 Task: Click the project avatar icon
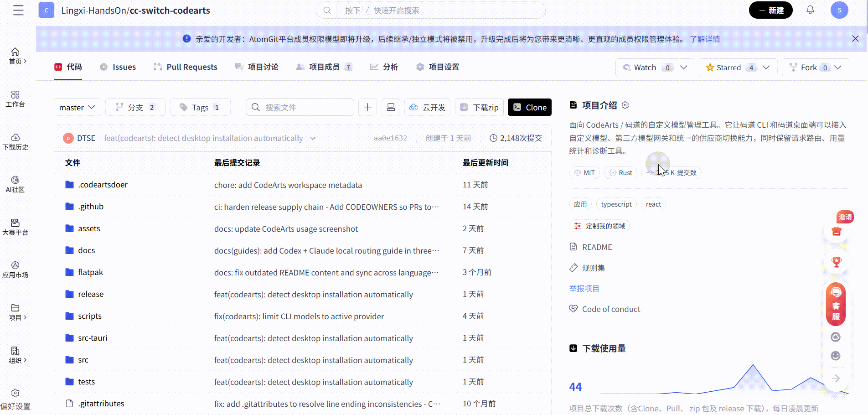point(46,10)
